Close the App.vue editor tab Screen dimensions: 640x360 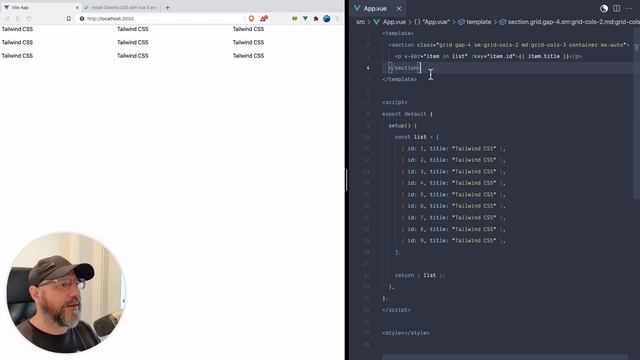pos(399,9)
